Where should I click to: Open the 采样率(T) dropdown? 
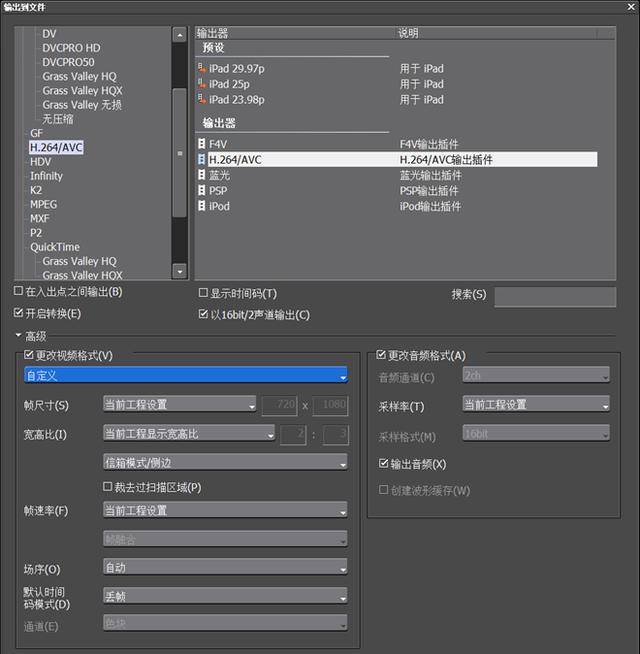536,404
